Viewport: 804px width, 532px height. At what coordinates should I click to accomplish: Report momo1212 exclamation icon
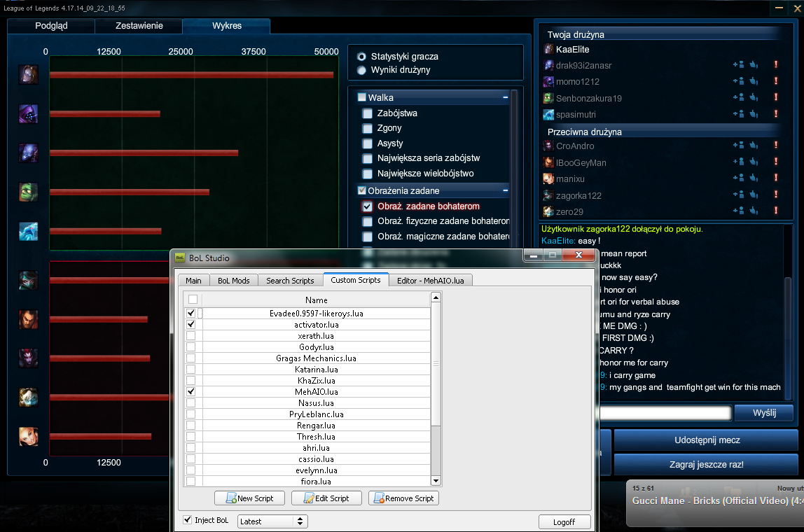[776, 81]
